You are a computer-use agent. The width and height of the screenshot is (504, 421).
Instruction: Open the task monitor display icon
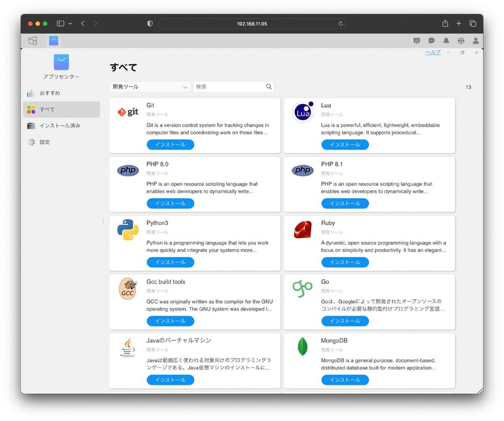(x=416, y=41)
